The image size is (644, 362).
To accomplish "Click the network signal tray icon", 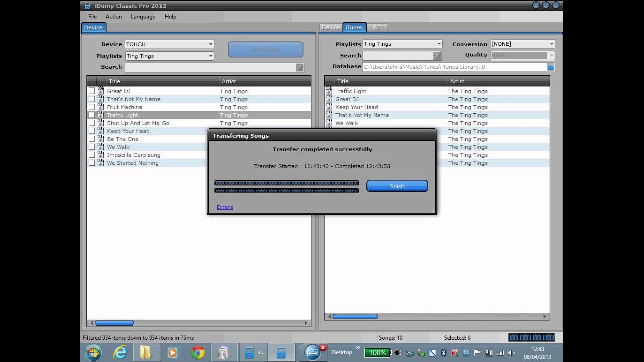I will pos(500,353).
